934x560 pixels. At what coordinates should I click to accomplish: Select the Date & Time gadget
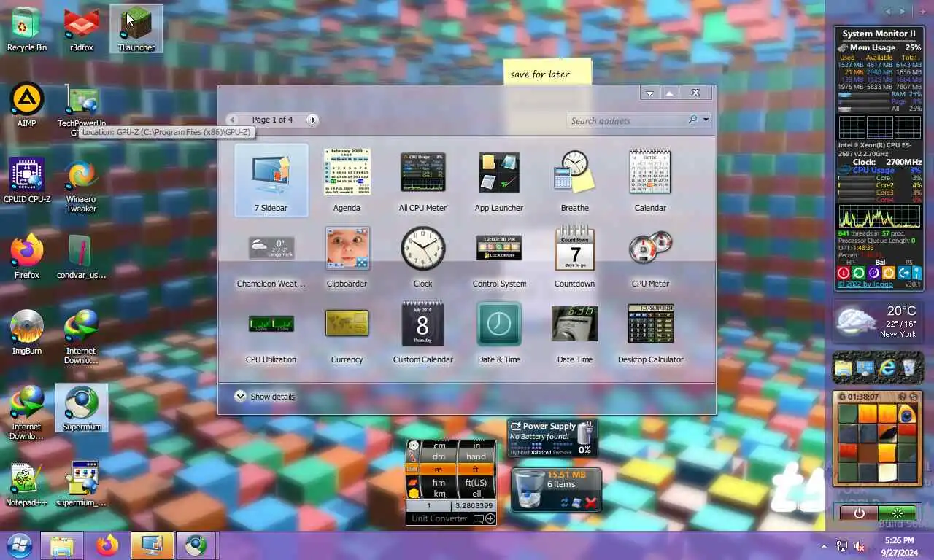pos(498,332)
